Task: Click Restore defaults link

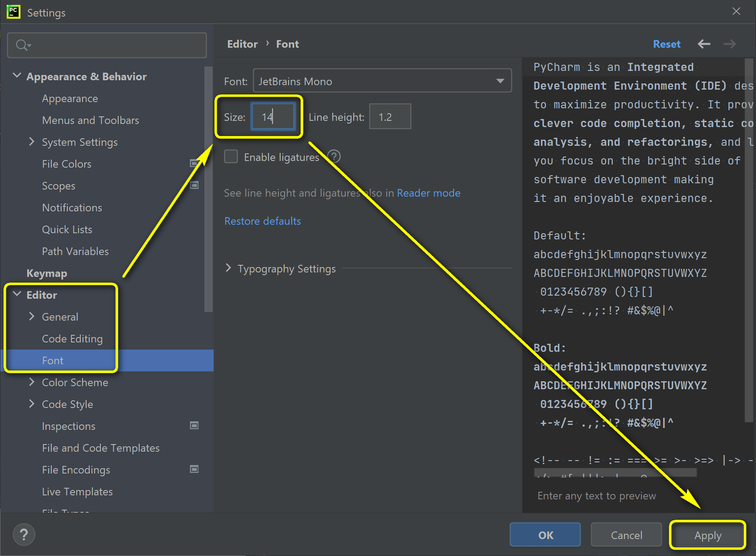Action: coord(263,221)
